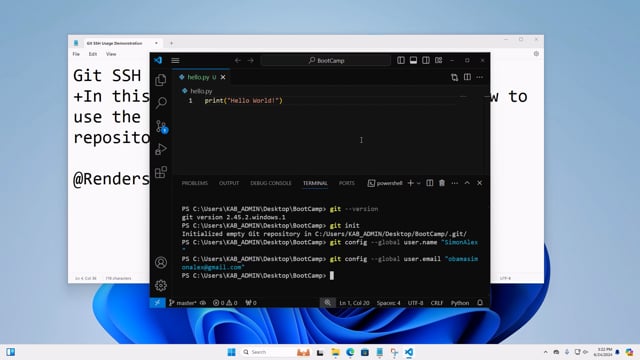Toggle the primary side bar layout icon

click(401, 60)
